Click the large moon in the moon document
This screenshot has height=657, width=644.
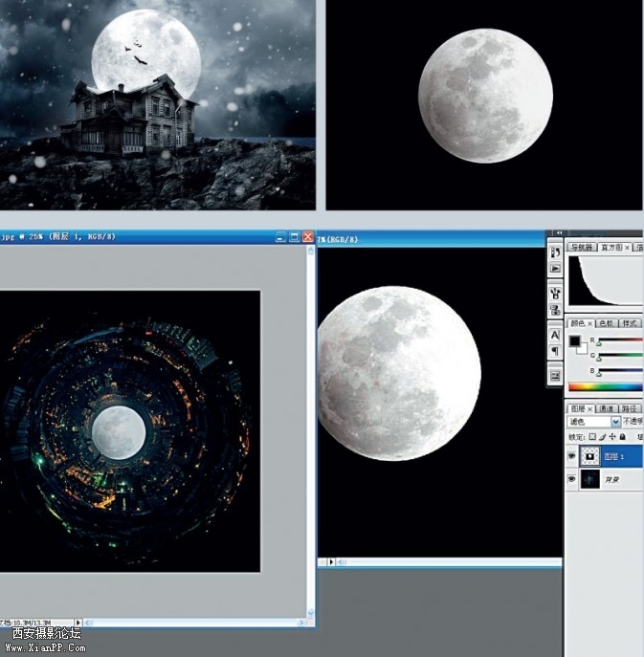click(x=399, y=373)
